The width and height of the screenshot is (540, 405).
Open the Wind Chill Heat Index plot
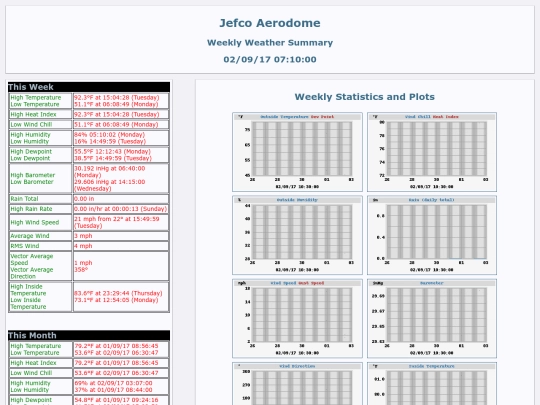pos(432,152)
